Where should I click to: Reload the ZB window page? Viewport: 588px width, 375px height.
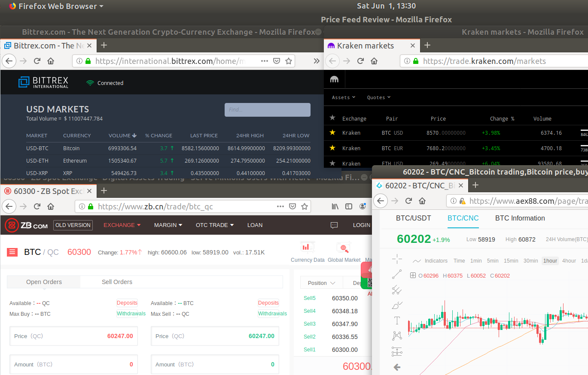point(37,206)
